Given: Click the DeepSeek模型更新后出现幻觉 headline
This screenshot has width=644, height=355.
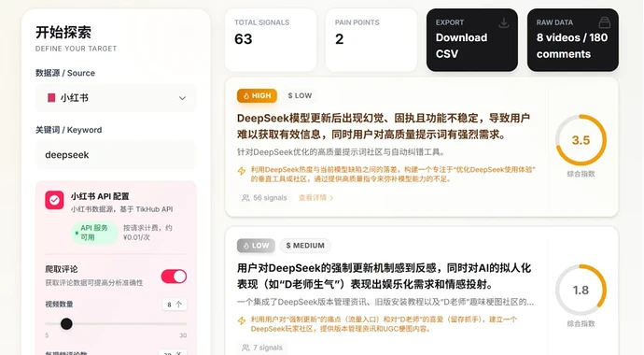Looking at the screenshot, I should tap(384, 126).
